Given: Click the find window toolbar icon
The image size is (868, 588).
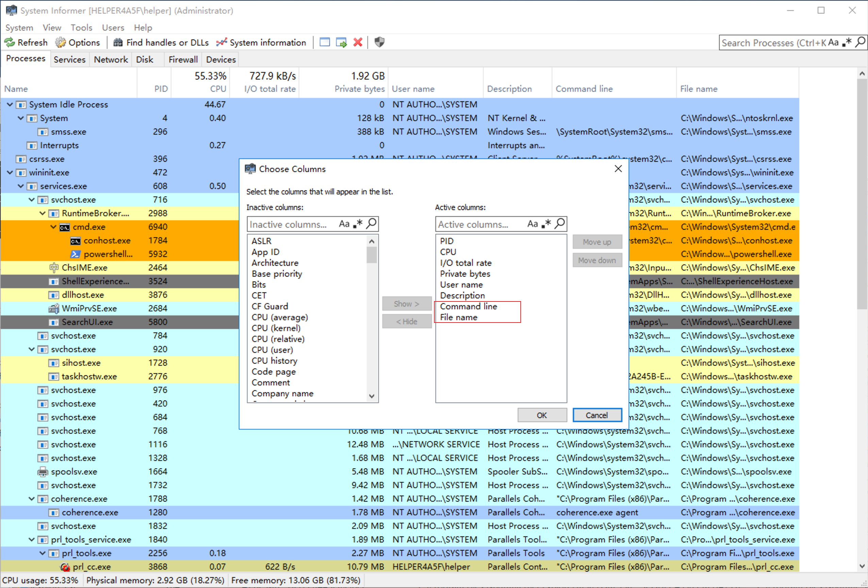Looking at the screenshot, I should click(324, 42).
